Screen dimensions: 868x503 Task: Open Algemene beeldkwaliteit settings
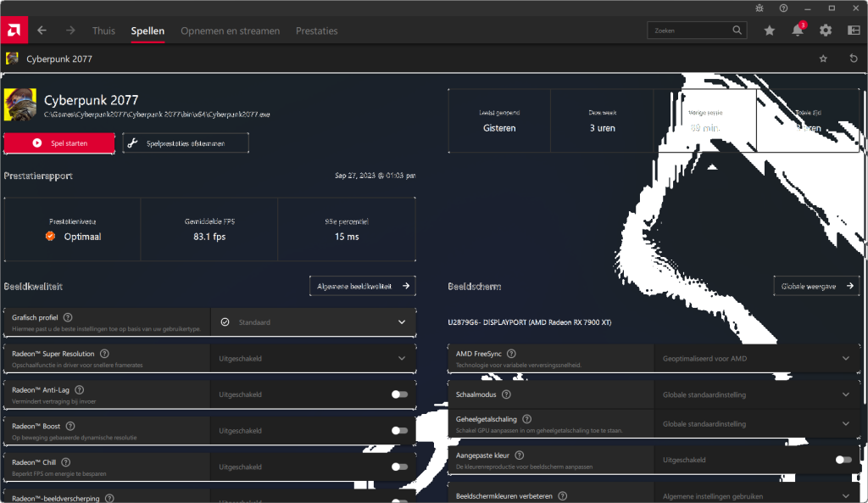(x=363, y=286)
